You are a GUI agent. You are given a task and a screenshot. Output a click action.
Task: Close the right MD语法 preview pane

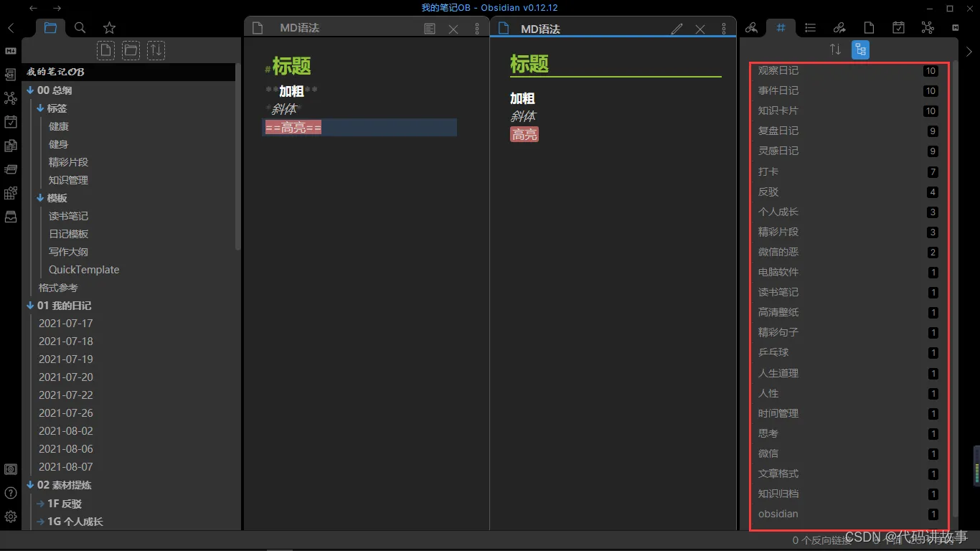[700, 29]
